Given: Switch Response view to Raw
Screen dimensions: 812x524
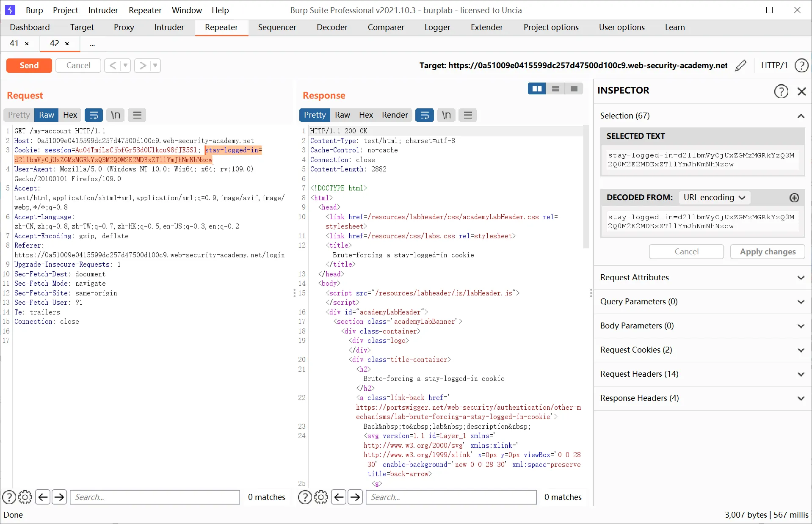Looking at the screenshot, I should click(x=342, y=115).
